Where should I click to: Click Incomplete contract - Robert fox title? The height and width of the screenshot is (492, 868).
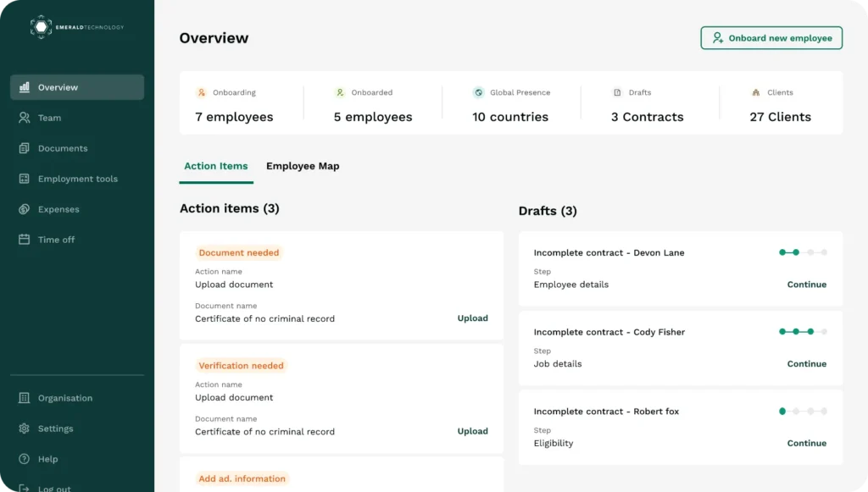coord(606,412)
